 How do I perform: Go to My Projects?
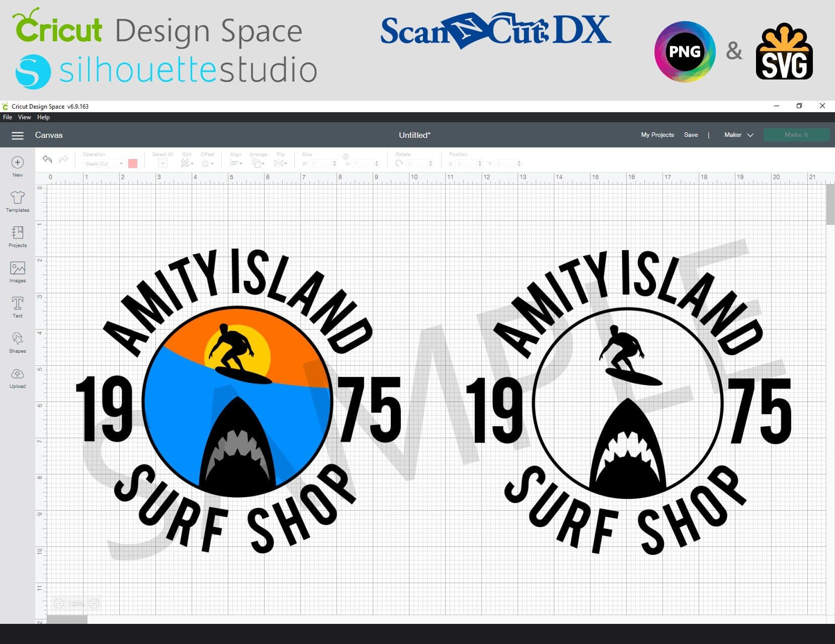click(x=657, y=135)
